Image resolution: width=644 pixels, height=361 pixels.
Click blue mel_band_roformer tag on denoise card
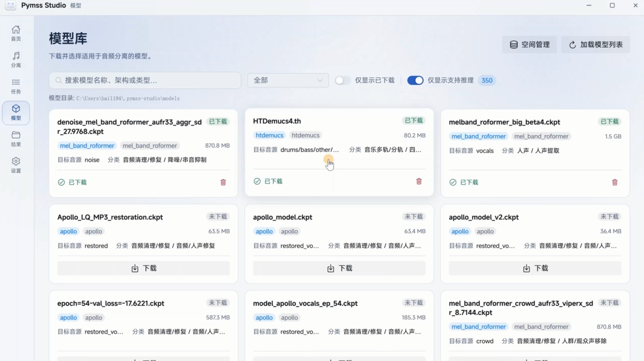tap(87, 146)
